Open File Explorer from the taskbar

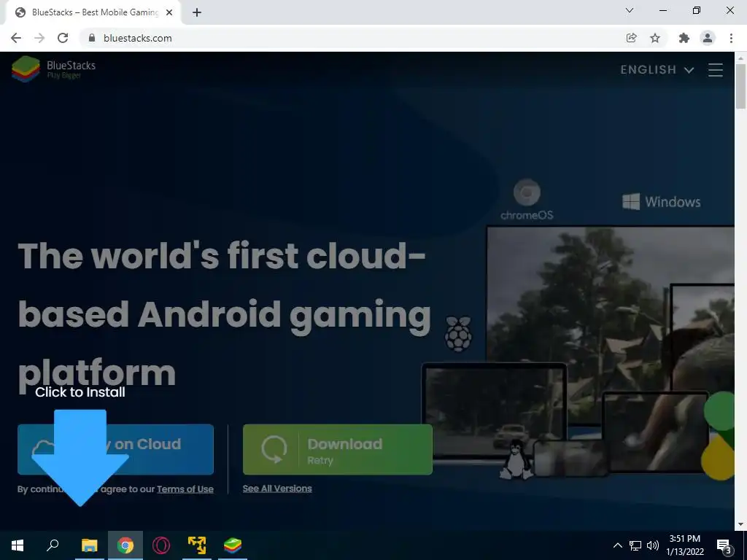(x=89, y=545)
